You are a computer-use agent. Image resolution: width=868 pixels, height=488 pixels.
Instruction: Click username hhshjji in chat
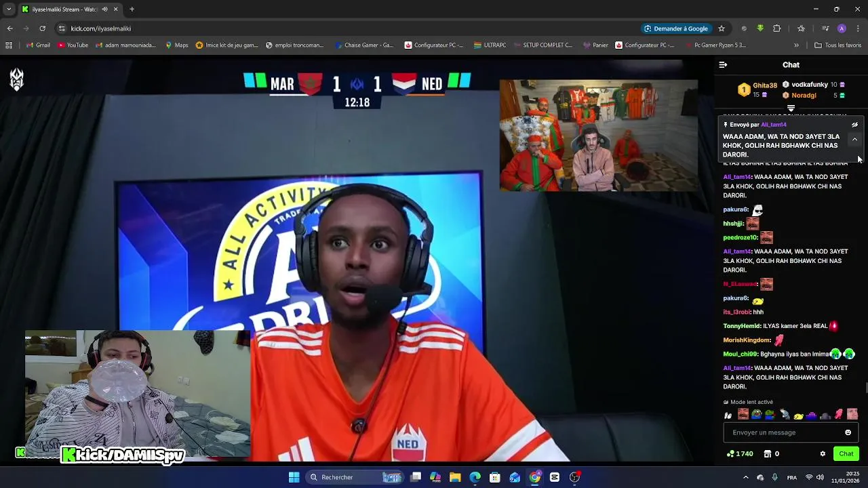click(x=733, y=224)
